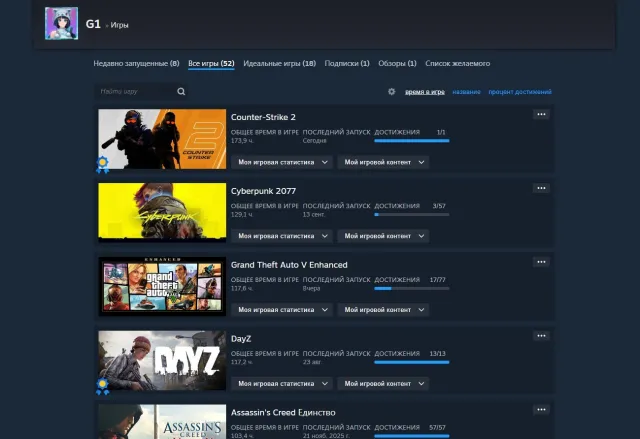Open the Cyberpunk 2077 title link
The image size is (640, 439).
click(263, 191)
